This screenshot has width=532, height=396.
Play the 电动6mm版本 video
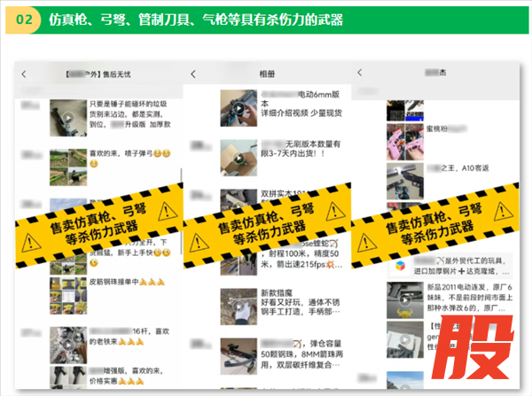239,108
